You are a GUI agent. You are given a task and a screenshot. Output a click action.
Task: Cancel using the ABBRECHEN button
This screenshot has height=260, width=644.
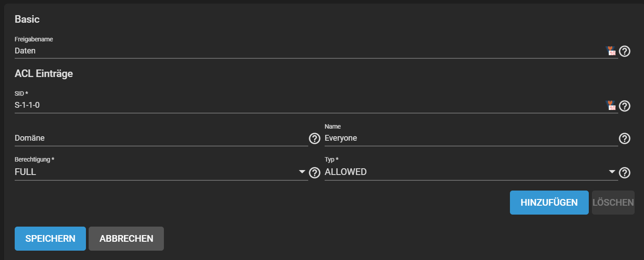[x=126, y=239]
